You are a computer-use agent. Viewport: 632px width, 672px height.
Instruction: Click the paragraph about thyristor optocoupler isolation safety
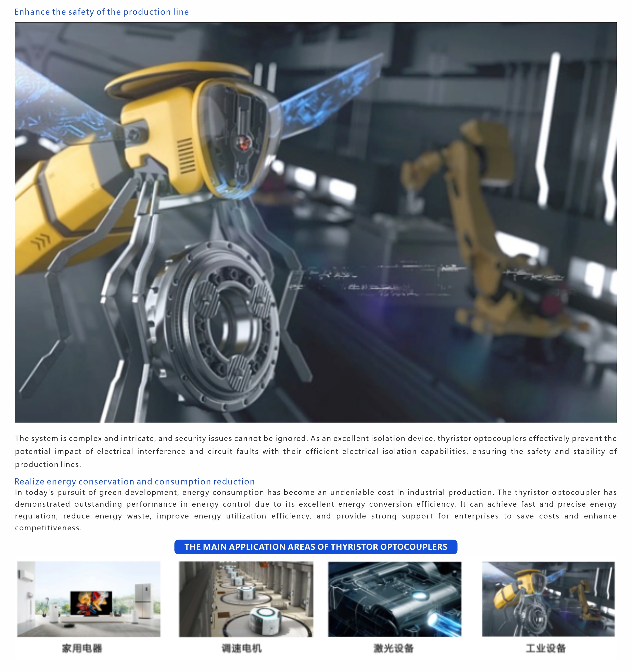(x=316, y=451)
